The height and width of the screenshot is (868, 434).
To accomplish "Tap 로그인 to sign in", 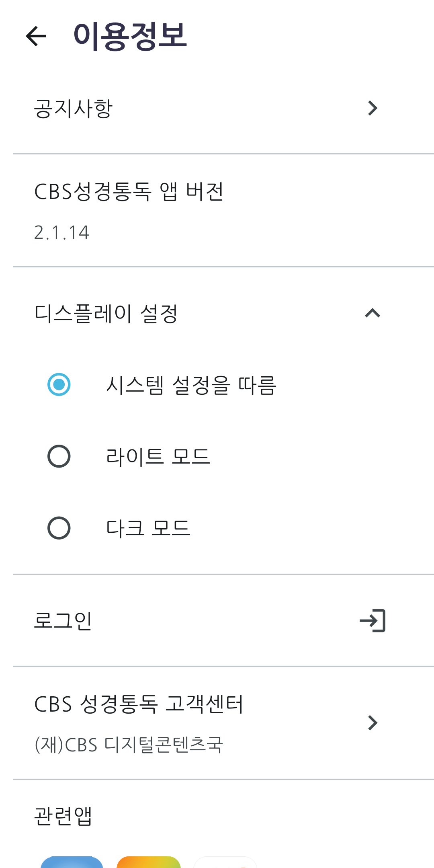I will tap(63, 619).
